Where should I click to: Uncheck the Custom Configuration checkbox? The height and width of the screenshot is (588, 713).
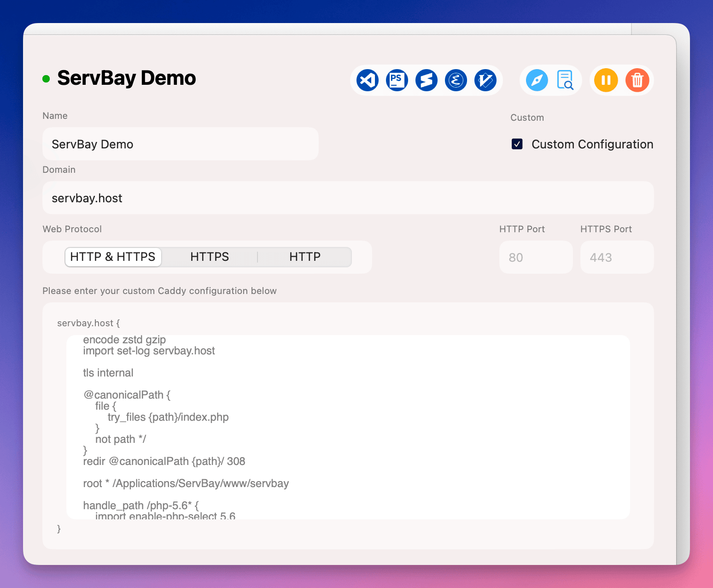(x=517, y=144)
